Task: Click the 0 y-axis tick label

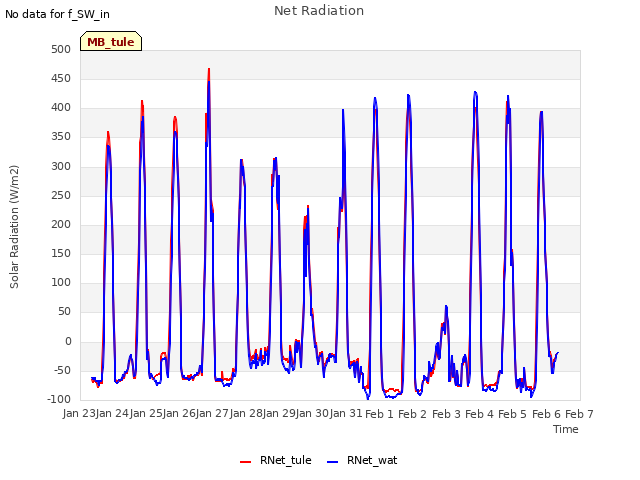Action: tap(68, 342)
